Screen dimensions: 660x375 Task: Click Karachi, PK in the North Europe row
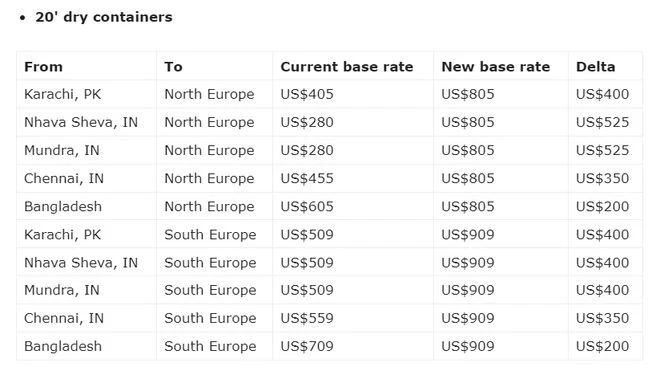[62, 94]
